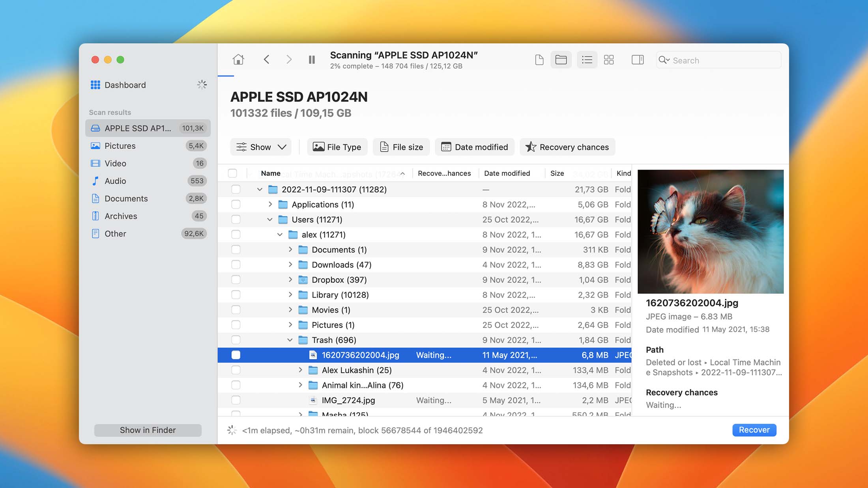Enable checkbox for IMG_2724.jpg file

(x=235, y=400)
